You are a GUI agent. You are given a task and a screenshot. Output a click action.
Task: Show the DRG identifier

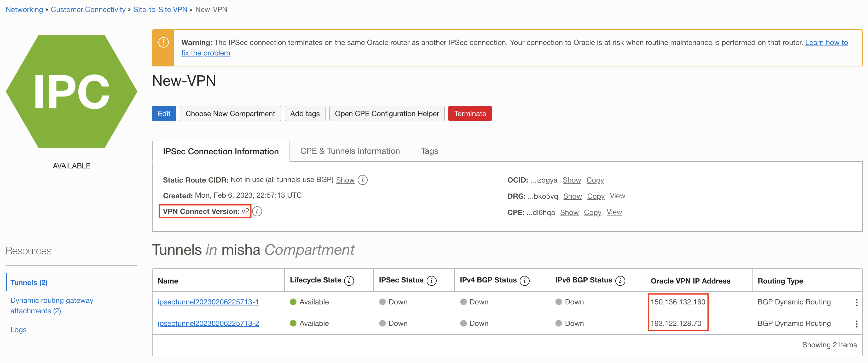click(572, 196)
